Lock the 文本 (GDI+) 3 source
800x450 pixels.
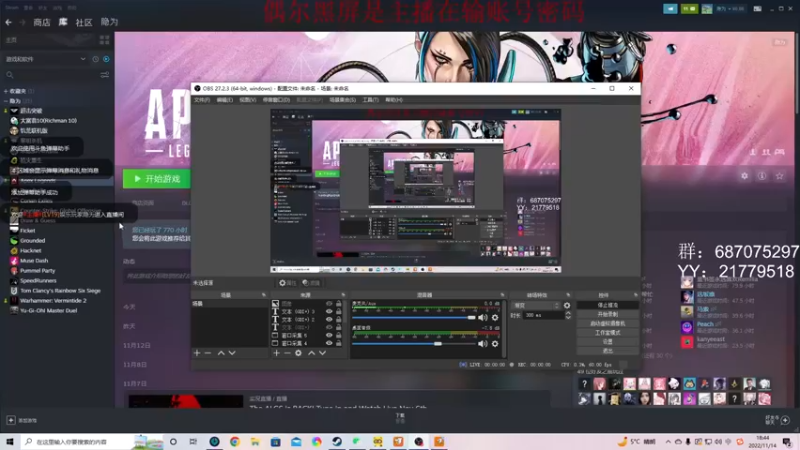coord(338,311)
